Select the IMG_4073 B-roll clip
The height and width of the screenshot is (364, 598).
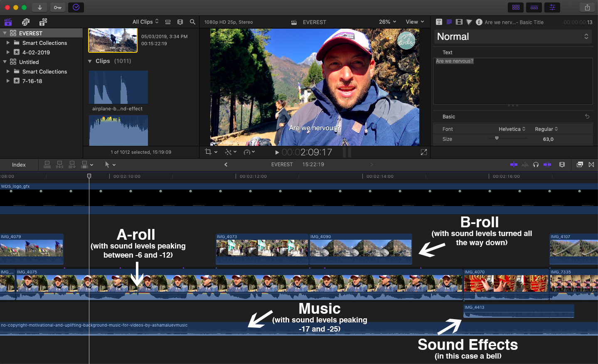262,249
